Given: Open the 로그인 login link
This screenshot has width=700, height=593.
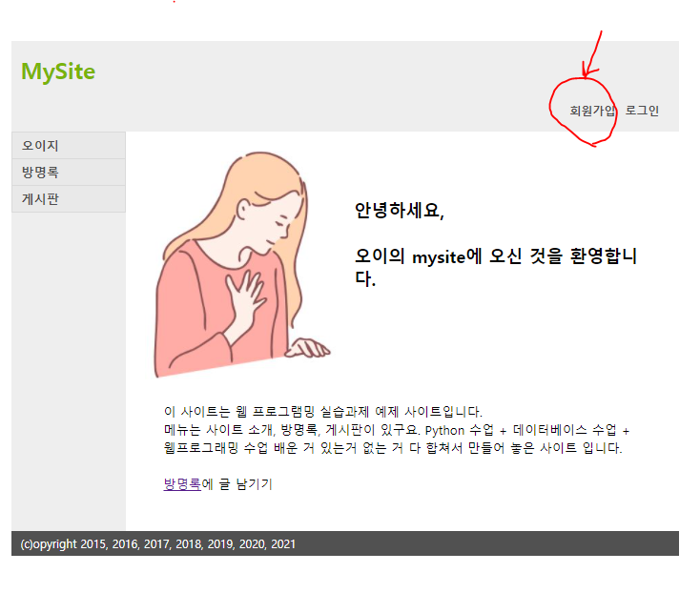Looking at the screenshot, I should pos(642,111).
